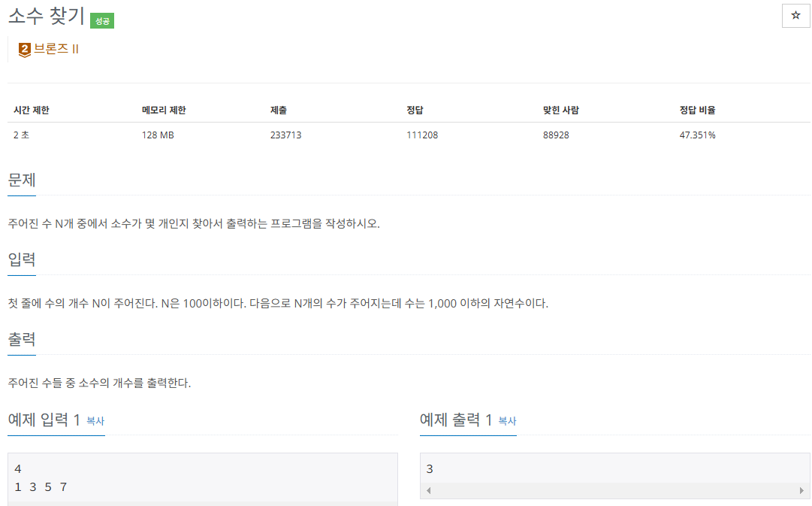This screenshot has height=506, width=812.
Task: Click the 메모리 제한 column header
Action: click(x=164, y=110)
